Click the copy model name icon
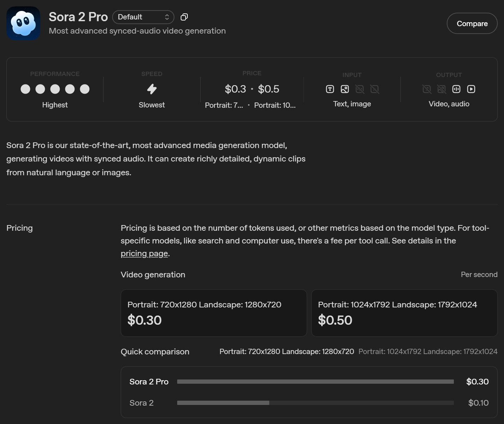The width and height of the screenshot is (504, 424). pyautogui.click(x=184, y=17)
